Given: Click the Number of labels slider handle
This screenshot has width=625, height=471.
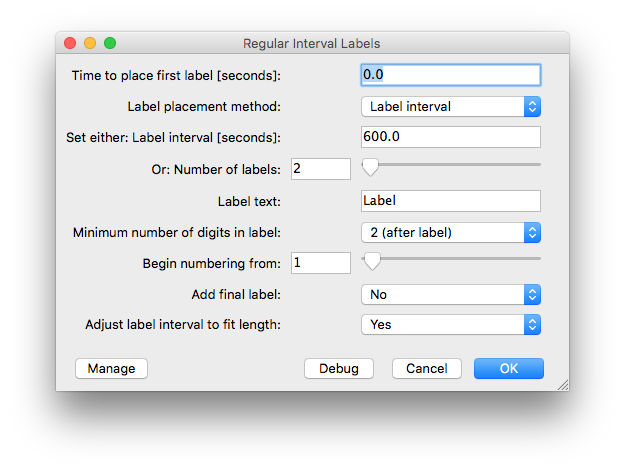Looking at the screenshot, I should [370, 165].
